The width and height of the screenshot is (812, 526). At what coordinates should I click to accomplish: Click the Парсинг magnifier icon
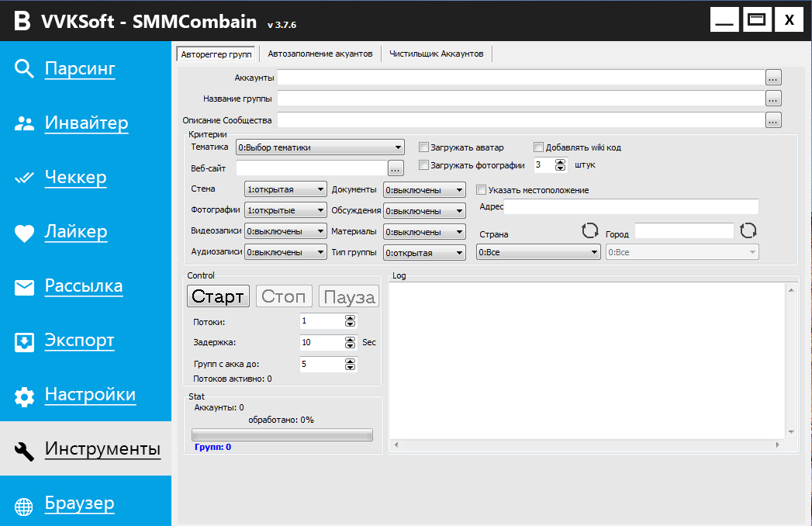coord(24,68)
